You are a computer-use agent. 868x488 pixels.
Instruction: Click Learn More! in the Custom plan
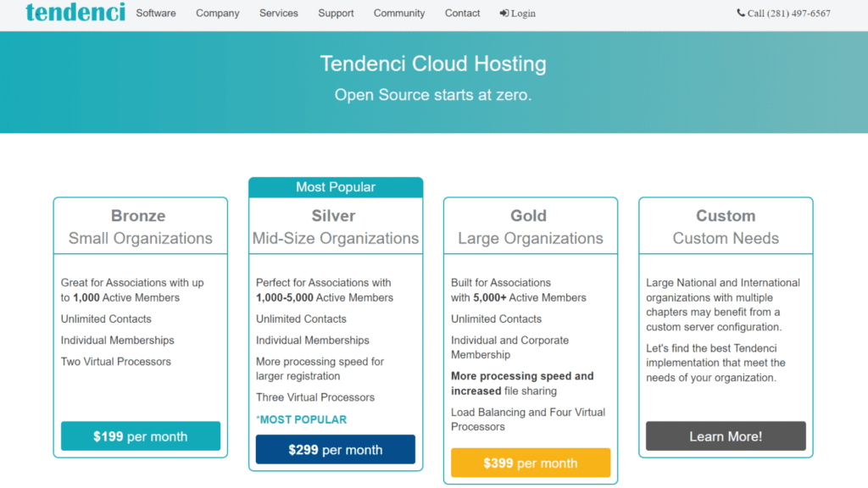[x=726, y=436]
